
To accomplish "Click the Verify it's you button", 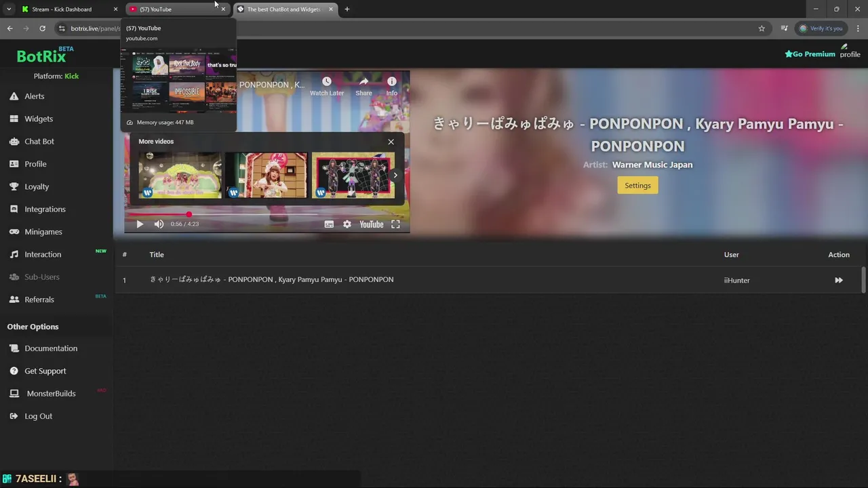I will coord(821,28).
